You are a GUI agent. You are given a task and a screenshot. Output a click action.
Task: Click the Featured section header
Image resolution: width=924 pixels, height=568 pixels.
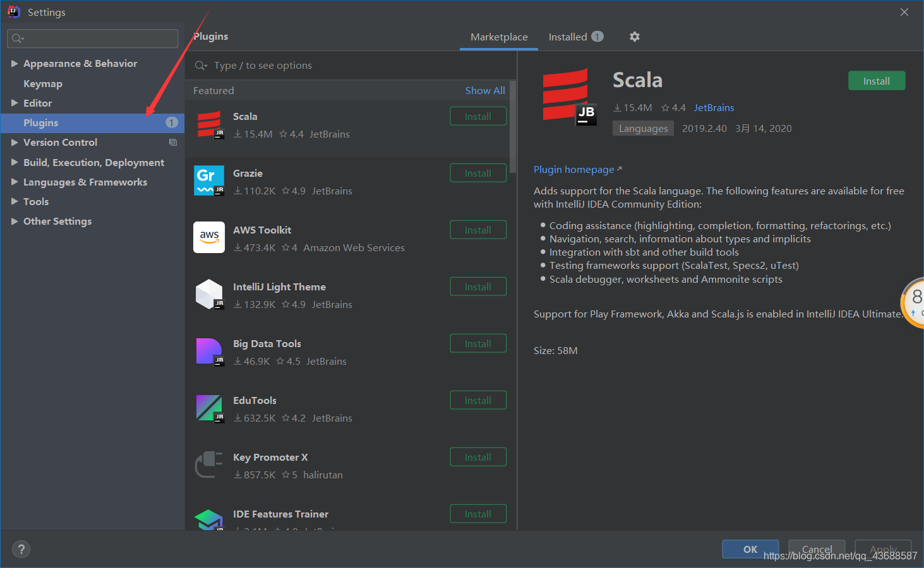click(213, 90)
